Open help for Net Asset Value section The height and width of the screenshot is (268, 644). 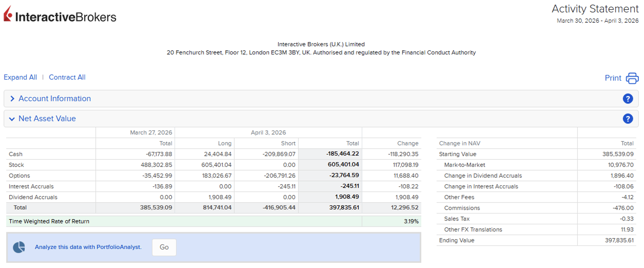[628, 119]
